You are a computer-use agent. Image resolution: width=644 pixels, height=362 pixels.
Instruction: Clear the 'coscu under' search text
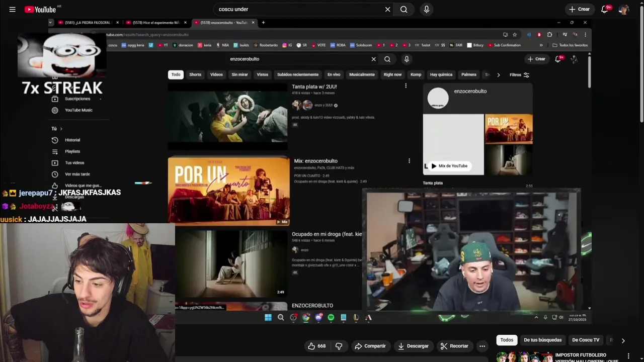(x=387, y=9)
